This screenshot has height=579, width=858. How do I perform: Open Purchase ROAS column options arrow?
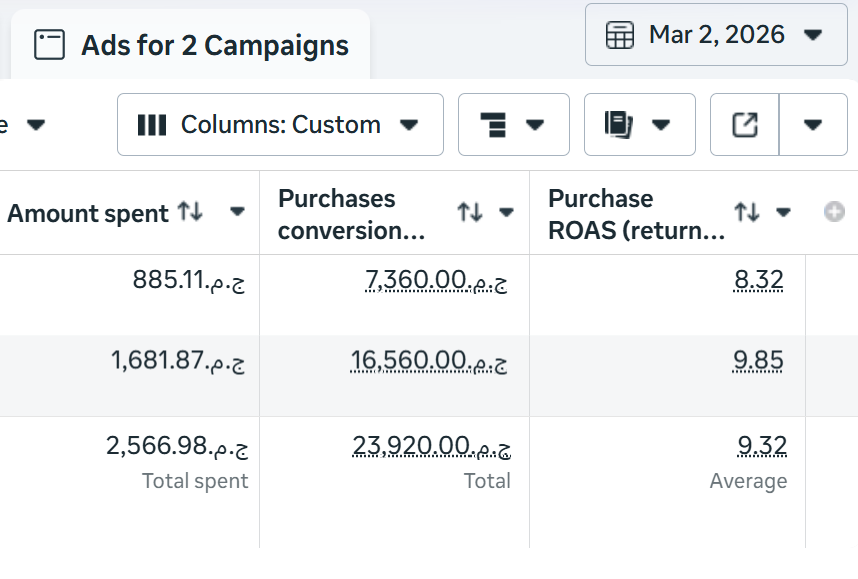point(784,212)
